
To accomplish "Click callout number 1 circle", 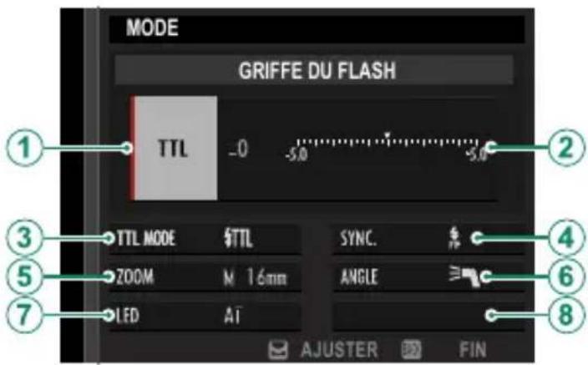I will pos(24,148).
